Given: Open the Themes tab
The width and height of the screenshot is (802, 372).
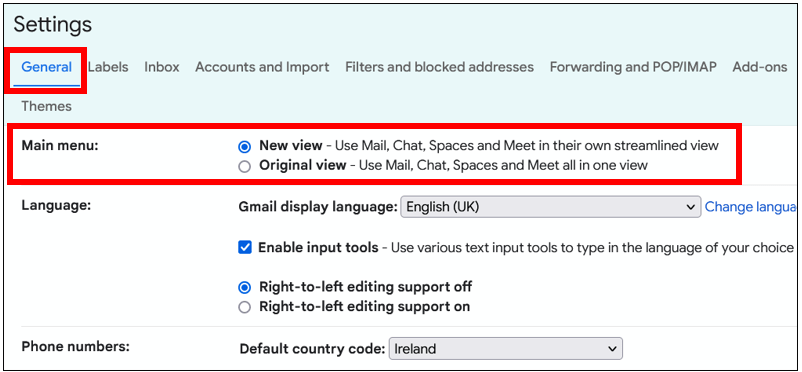Looking at the screenshot, I should (47, 106).
